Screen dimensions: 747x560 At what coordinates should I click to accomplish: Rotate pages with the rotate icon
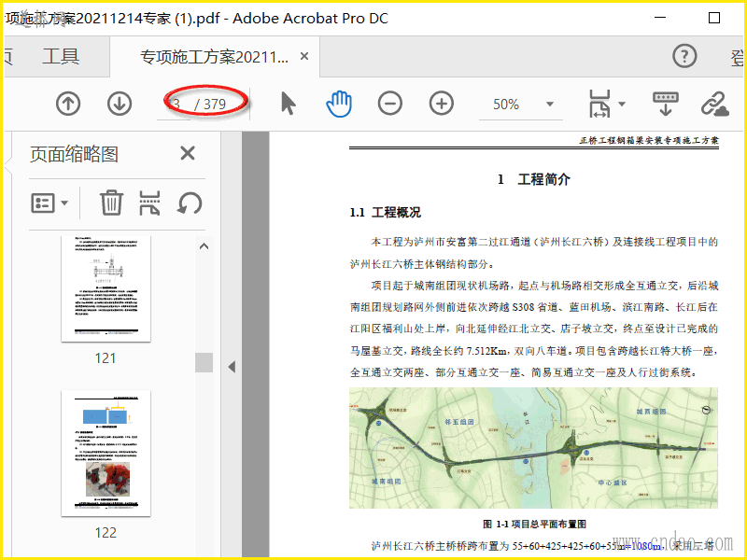click(x=190, y=203)
